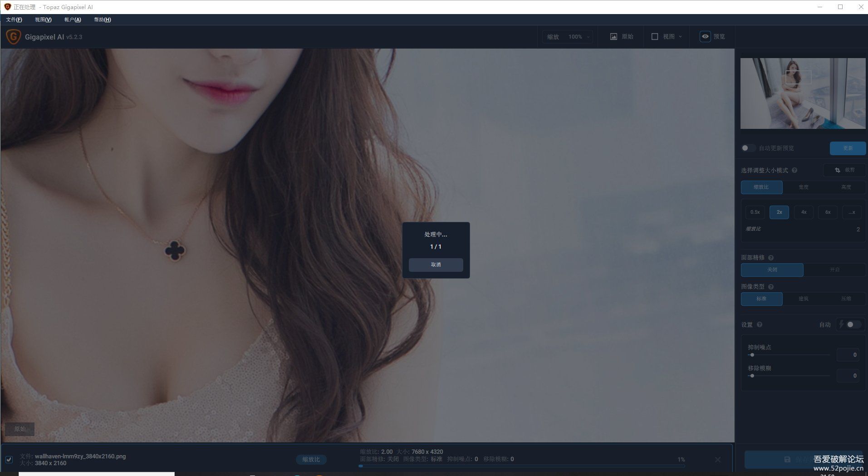Open help for 选择调整大小模式
This screenshot has height=476, width=868.
795,170
